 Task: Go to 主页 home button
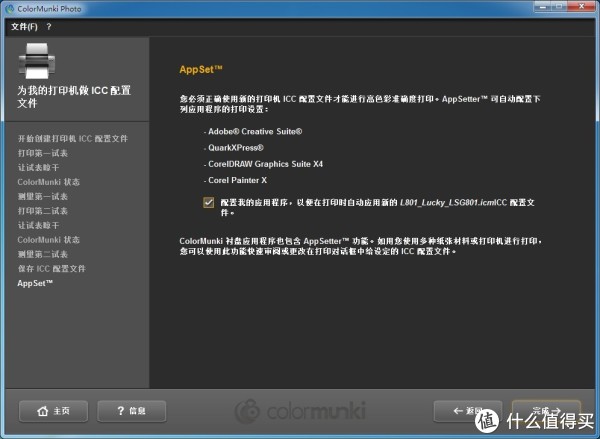tap(54, 411)
